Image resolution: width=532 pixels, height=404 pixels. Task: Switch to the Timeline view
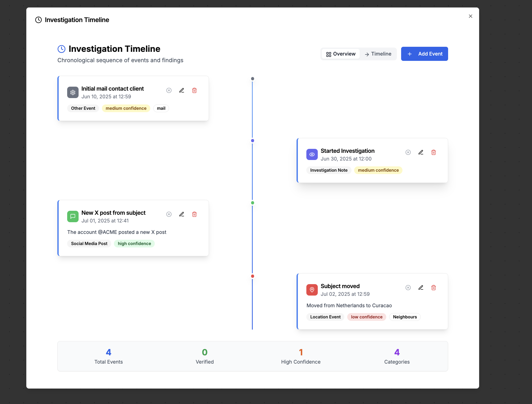378,54
